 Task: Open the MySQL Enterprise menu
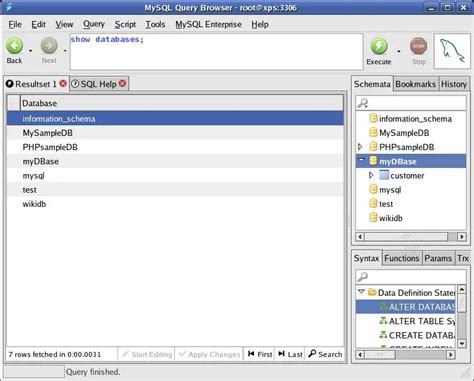click(x=208, y=24)
